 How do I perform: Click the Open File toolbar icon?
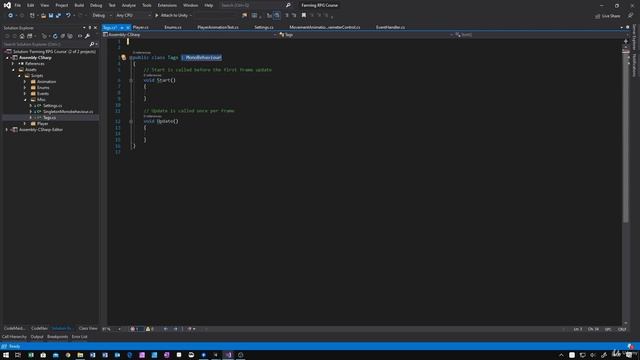[43, 16]
